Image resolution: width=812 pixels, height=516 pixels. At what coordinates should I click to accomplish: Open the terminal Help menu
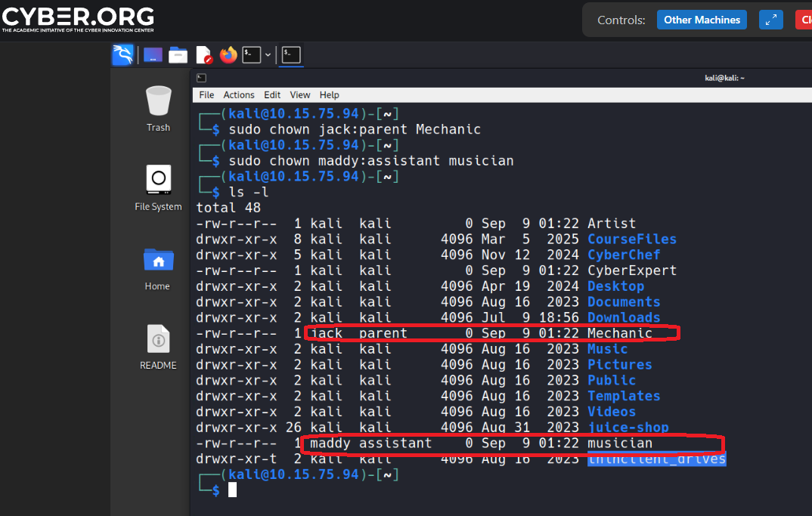[x=330, y=95]
